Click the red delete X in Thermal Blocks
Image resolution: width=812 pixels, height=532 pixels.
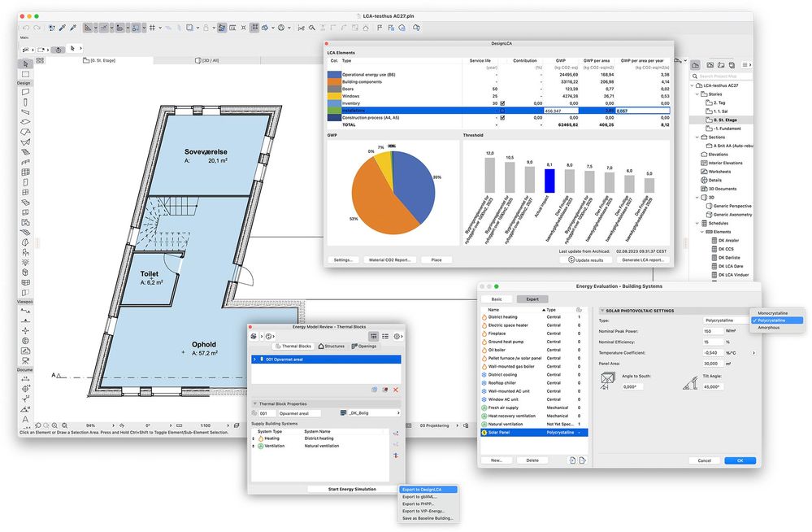(396, 390)
